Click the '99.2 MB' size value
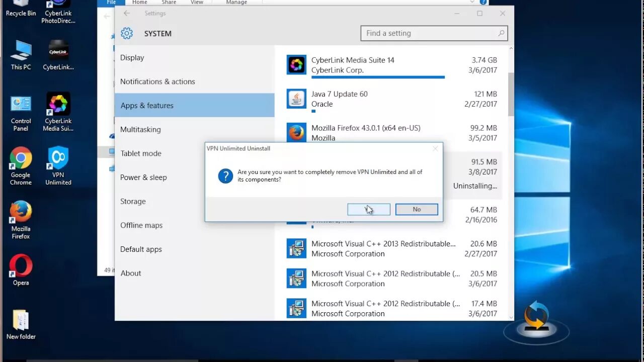The width and height of the screenshot is (644, 362). (484, 128)
